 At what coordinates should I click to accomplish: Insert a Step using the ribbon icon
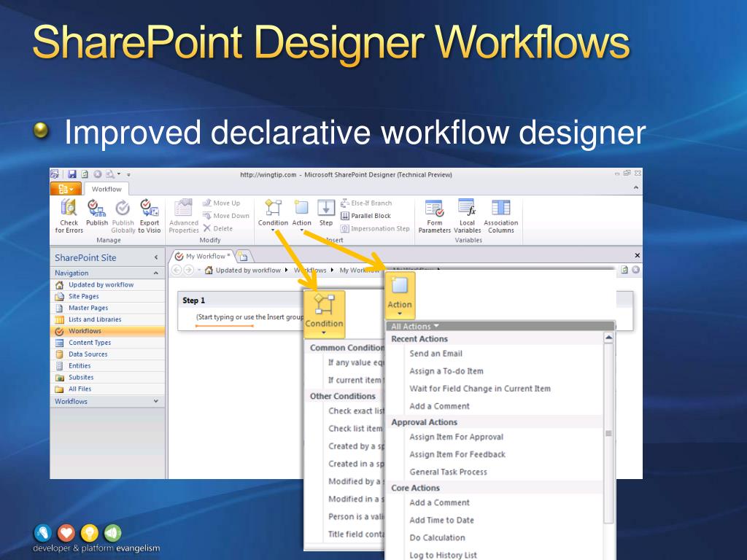tap(326, 213)
